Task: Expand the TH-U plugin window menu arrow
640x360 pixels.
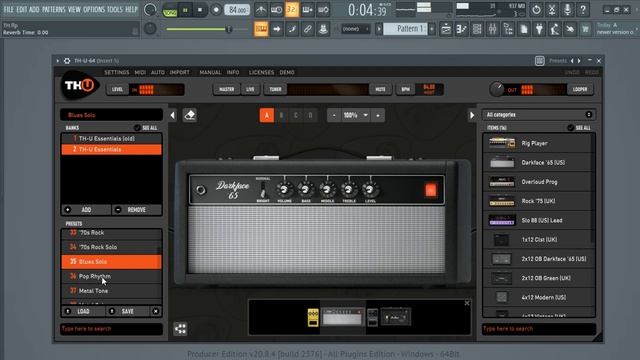Action: [x=58, y=61]
